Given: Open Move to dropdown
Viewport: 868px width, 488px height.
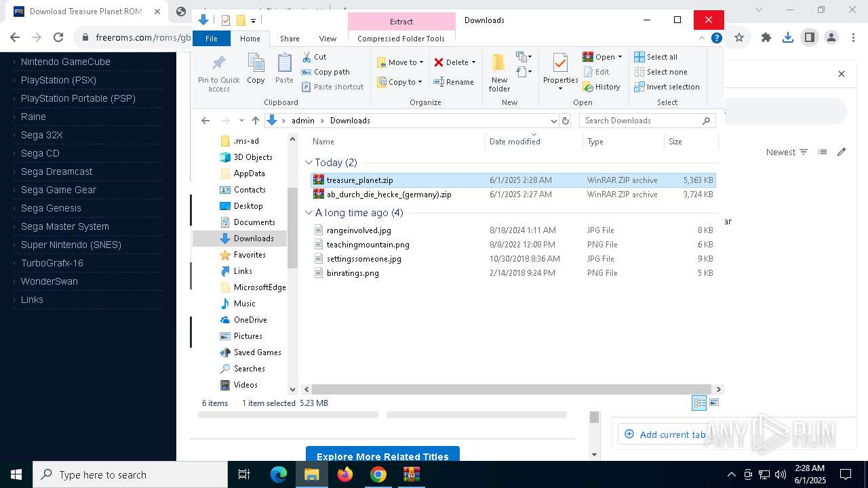Looking at the screenshot, I should (400, 62).
